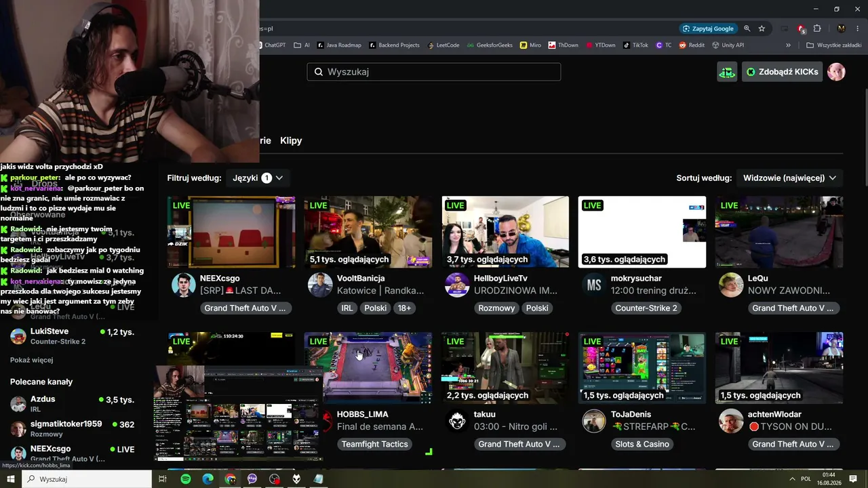
Task: Open mokrysuchar's live stream thumbnail
Action: (642, 232)
